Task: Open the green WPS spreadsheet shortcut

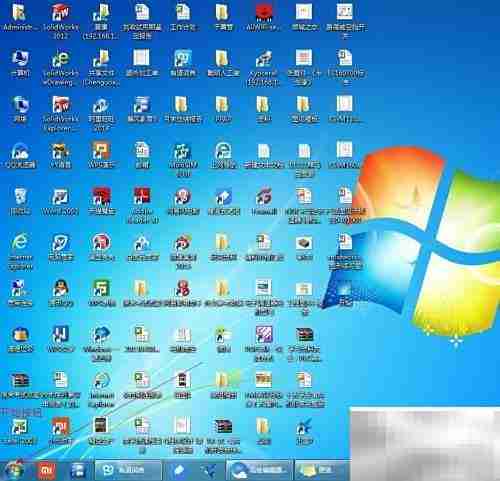Action: [x=101, y=293]
